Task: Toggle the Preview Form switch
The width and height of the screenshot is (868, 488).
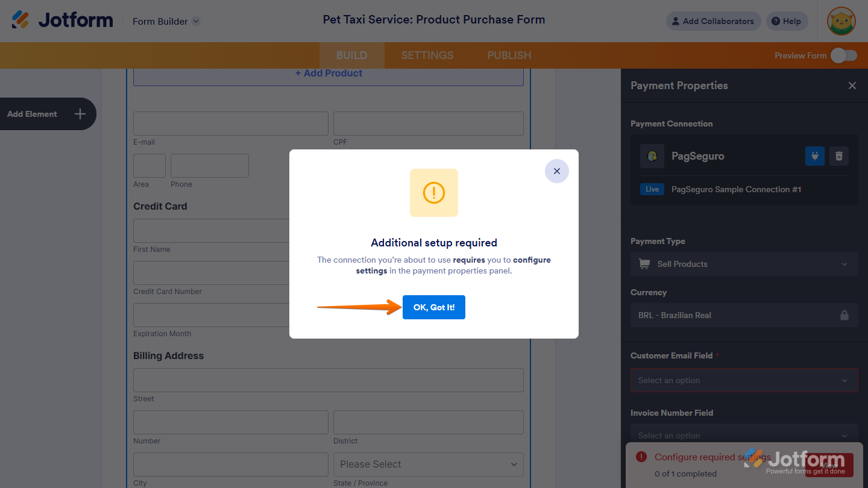Action: pyautogui.click(x=843, y=55)
